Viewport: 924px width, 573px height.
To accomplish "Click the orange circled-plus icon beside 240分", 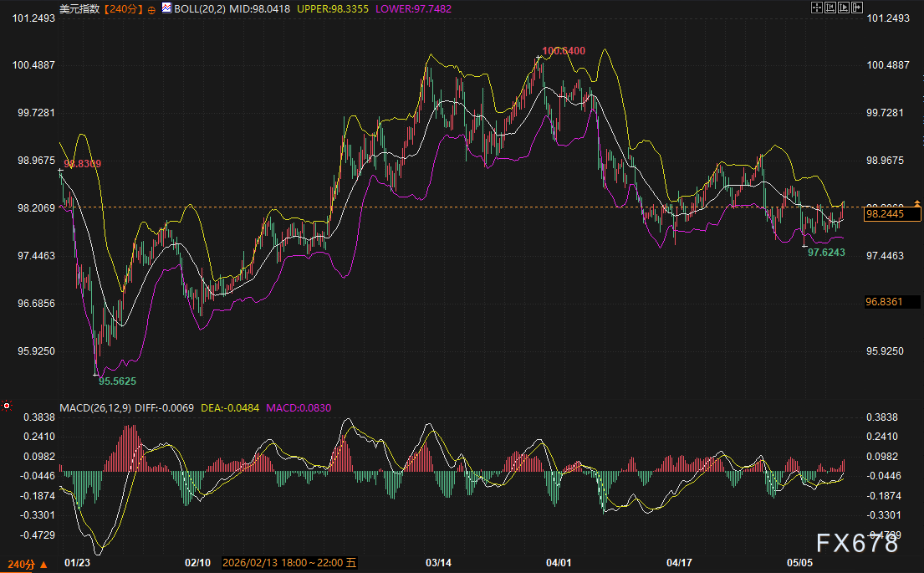I will coord(151,10).
